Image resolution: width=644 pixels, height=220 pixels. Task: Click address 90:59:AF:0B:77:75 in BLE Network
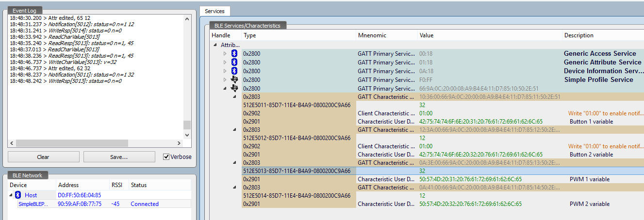80,204
